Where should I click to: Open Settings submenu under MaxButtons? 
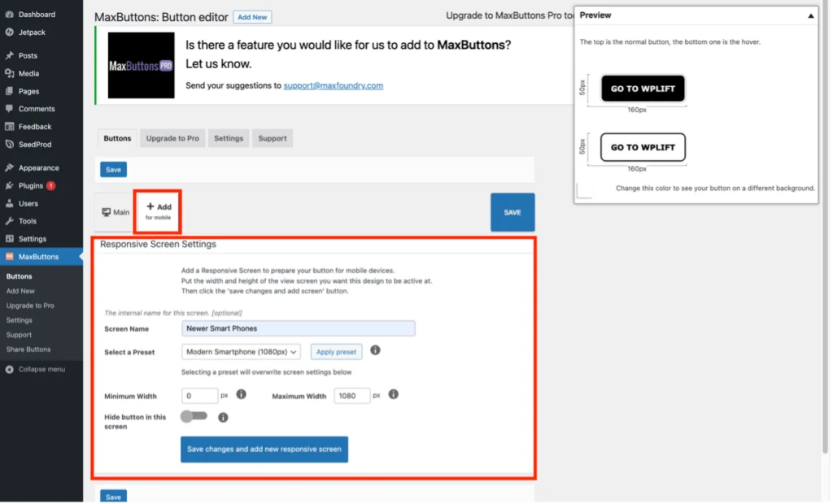coord(20,321)
